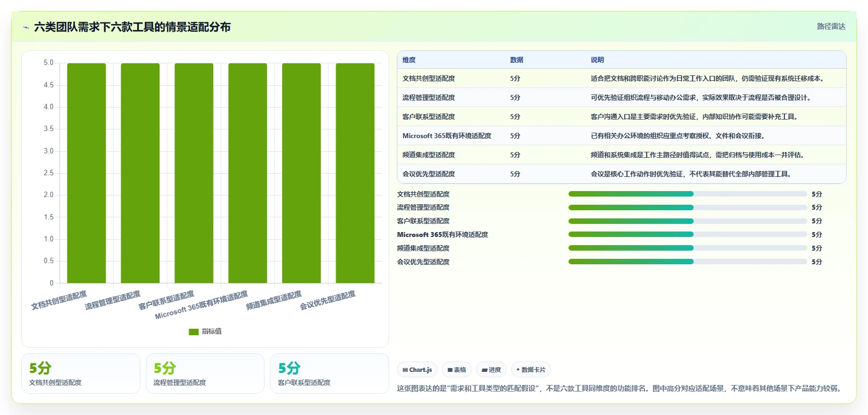Click x-axis label Microsoft 365既有环境适配度

(201, 305)
